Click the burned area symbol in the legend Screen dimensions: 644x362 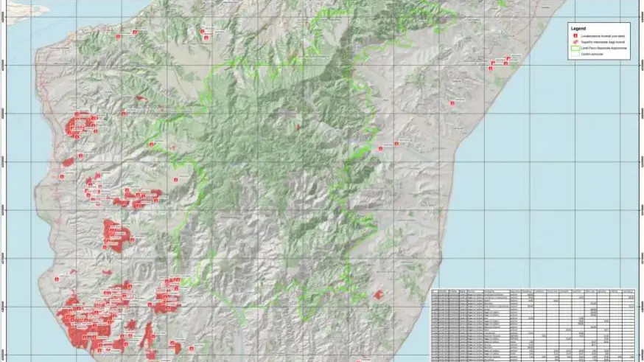575,43
